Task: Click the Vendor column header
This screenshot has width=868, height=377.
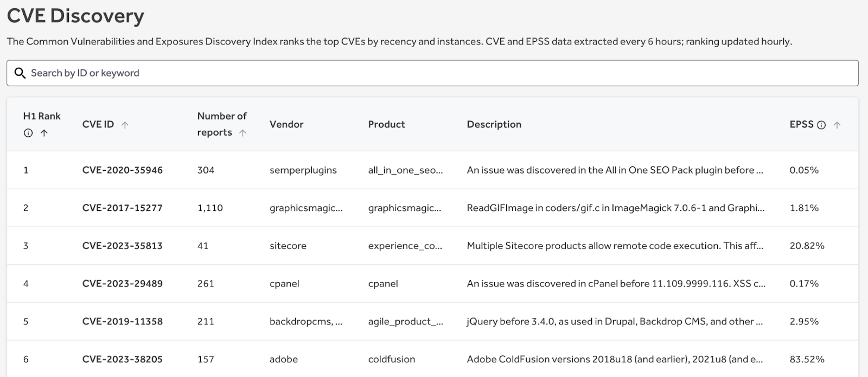Action: click(286, 124)
